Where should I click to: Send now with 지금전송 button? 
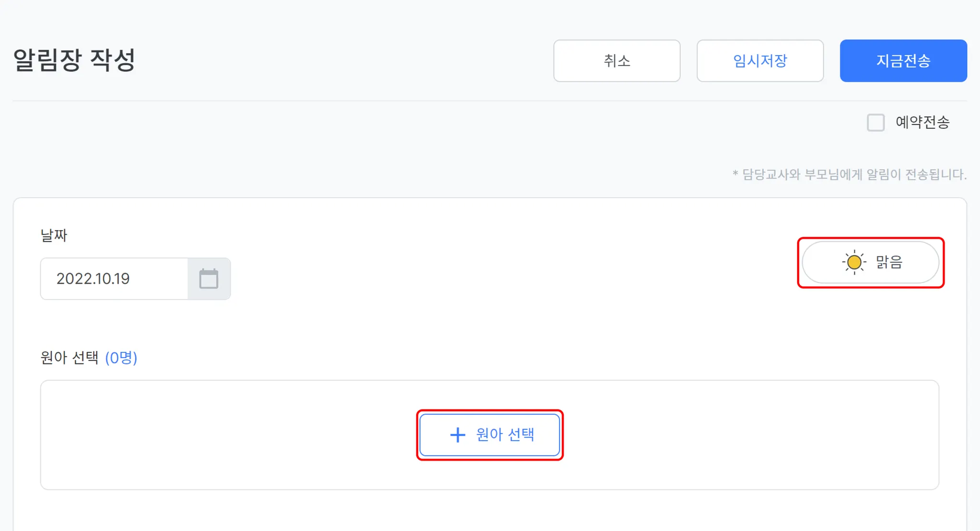(903, 61)
